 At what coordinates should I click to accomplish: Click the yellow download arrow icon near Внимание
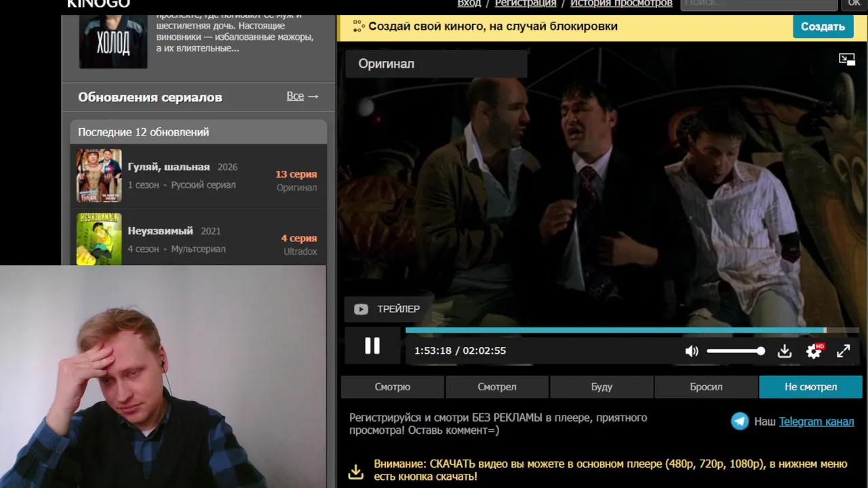356,471
